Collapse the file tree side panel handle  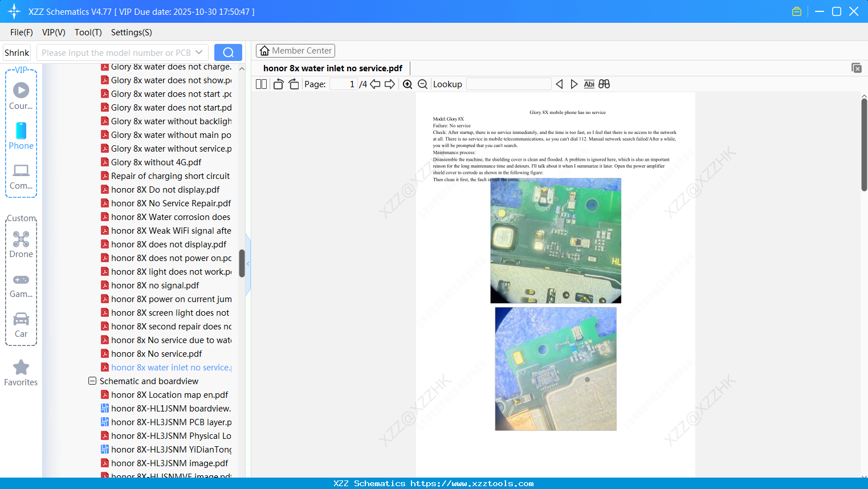click(x=248, y=264)
